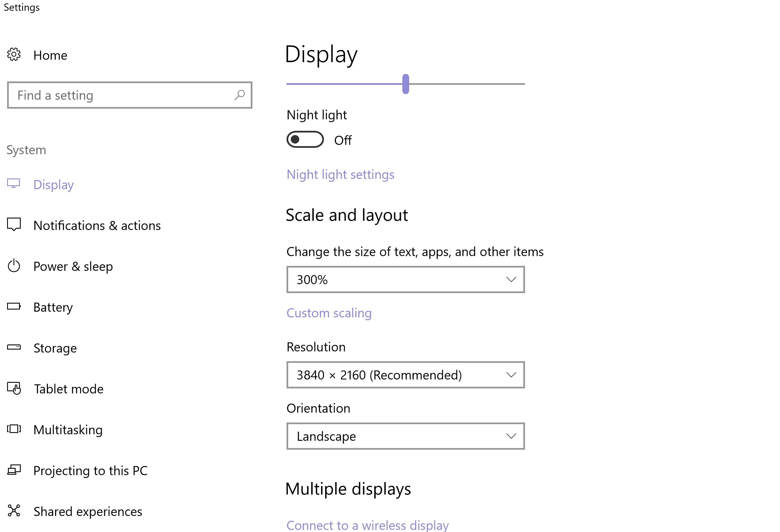Click the Shared experiences icon
The width and height of the screenshot is (780, 532).
(x=14, y=511)
